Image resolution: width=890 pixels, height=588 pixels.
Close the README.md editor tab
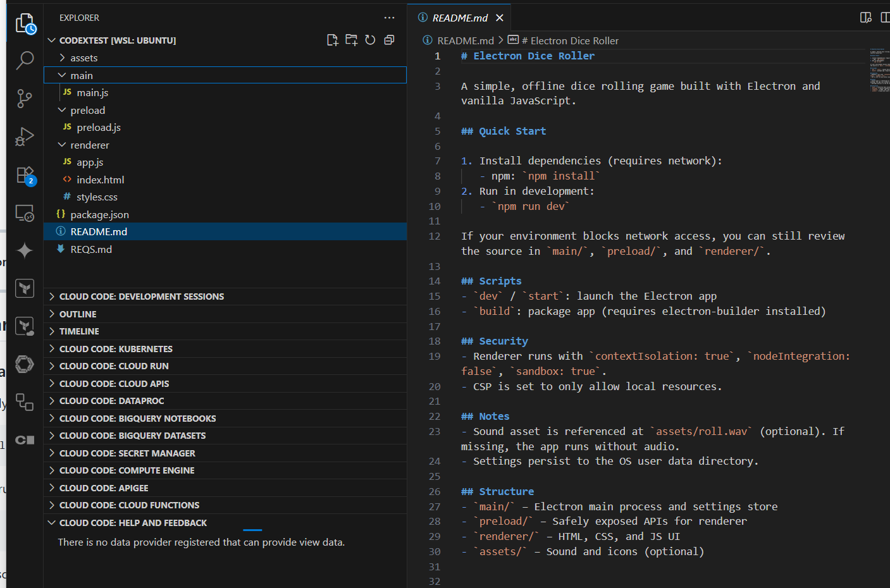(500, 18)
